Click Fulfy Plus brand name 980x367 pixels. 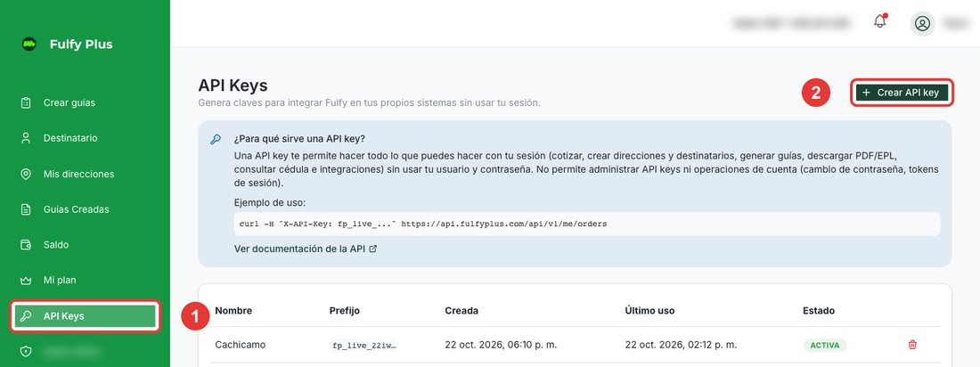(x=81, y=45)
